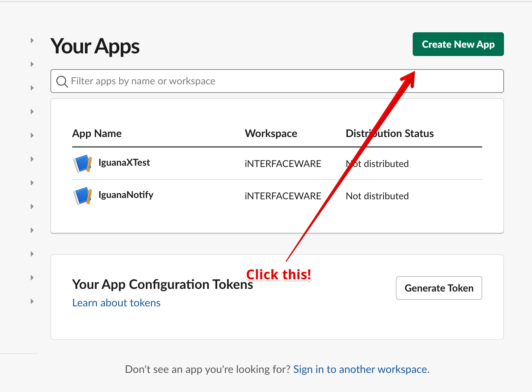
Task: Expand the second sidebar arrow from top
Action: 32,64
